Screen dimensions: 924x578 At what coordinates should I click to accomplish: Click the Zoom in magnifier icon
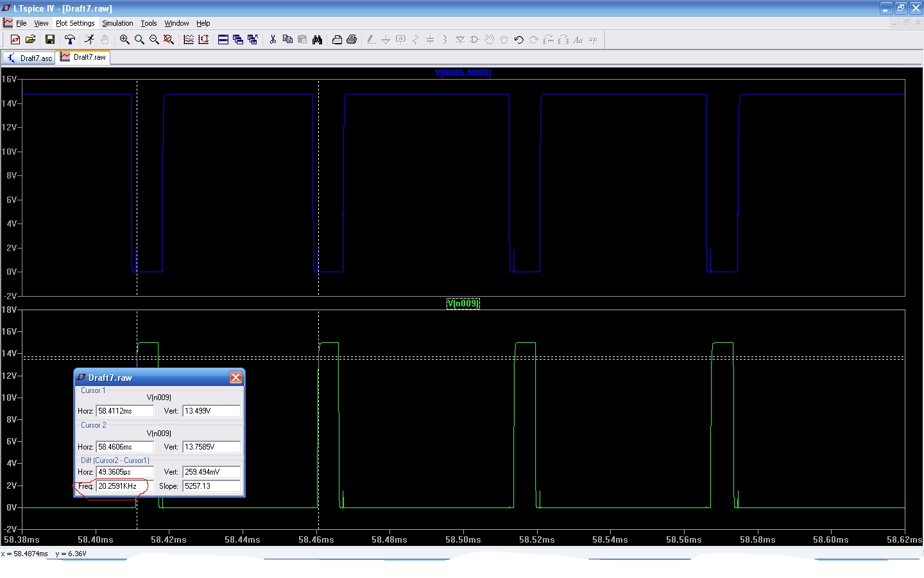(124, 40)
